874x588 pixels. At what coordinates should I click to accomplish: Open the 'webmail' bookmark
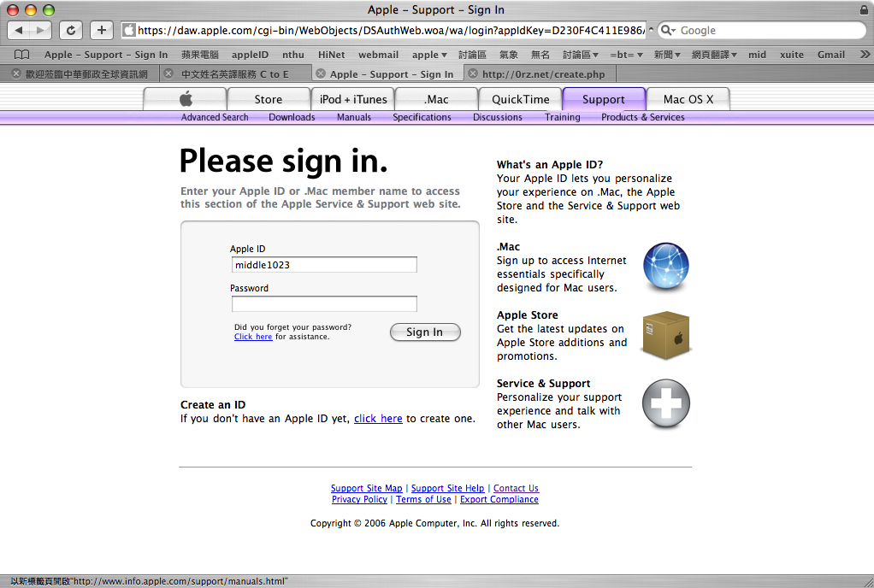[379, 55]
